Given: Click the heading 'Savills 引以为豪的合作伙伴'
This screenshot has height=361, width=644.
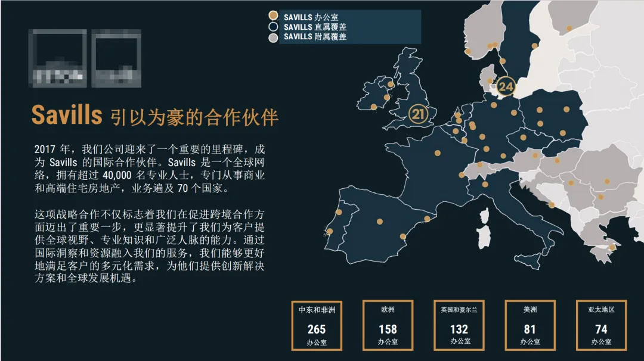Looking at the screenshot, I should pos(155,116).
